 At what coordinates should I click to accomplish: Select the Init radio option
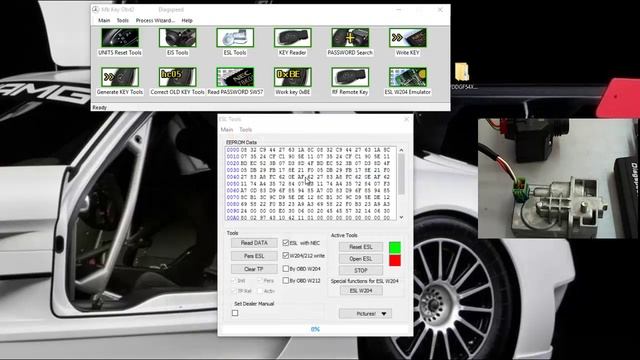pos(234,281)
